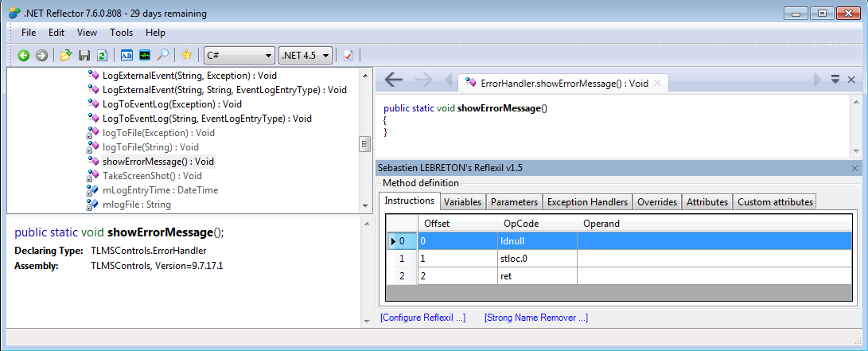Select logToFile(String) tree item

(150, 147)
